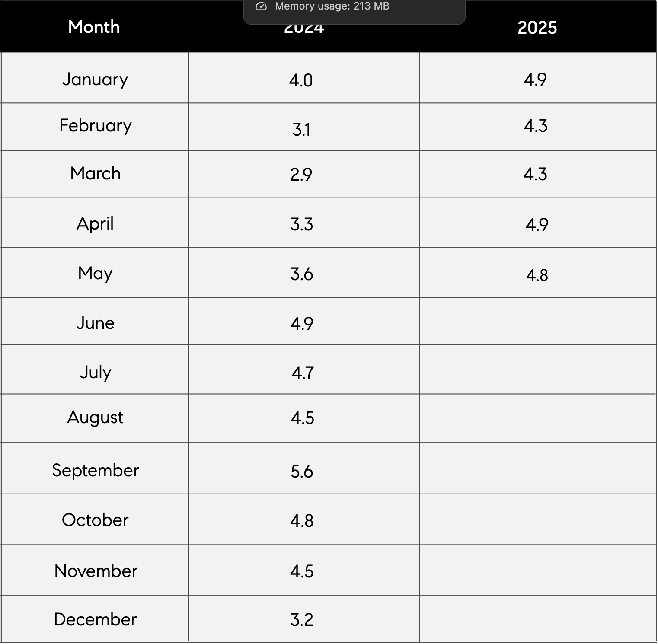
Task: Click the empty December 2025 cell
Action: coord(538,619)
